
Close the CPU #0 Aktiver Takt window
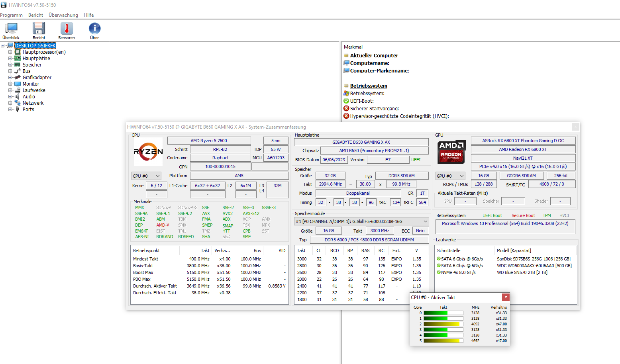click(x=506, y=297)
